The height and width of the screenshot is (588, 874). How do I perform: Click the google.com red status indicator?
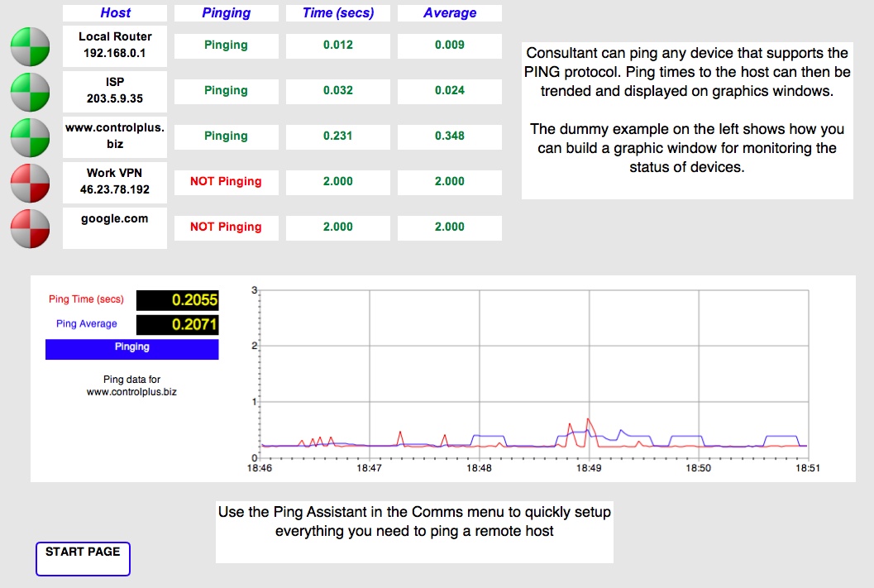(31, 227)
